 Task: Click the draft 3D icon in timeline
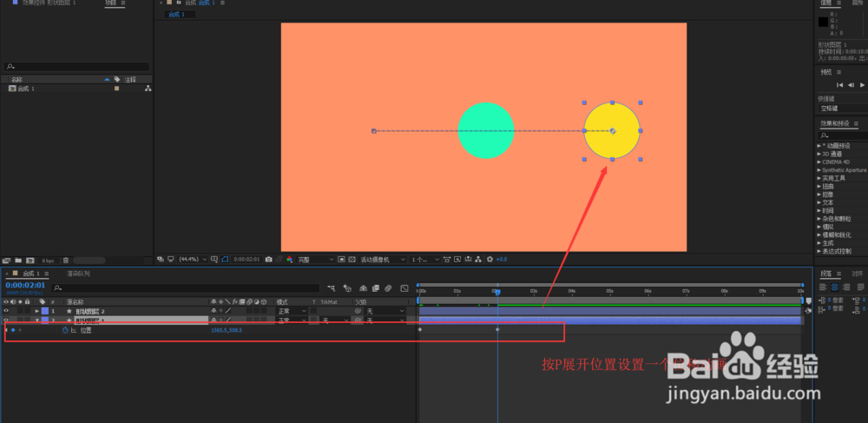[348, 288]
